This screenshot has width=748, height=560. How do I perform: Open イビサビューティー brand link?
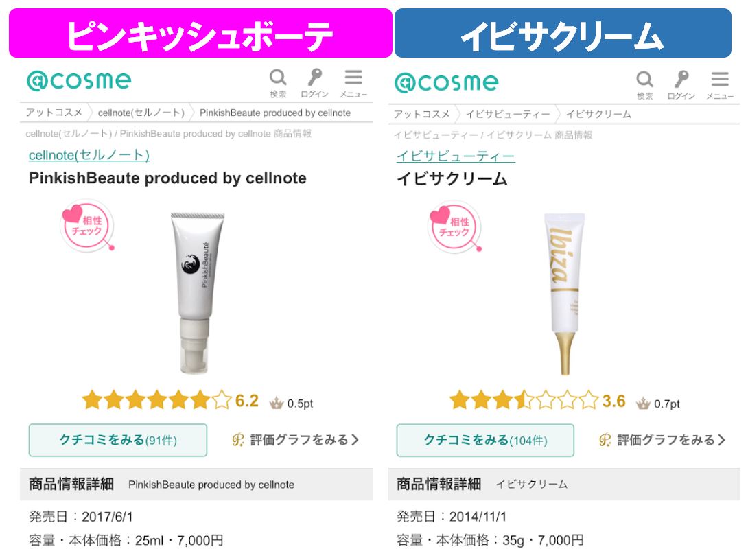(456, 156)
